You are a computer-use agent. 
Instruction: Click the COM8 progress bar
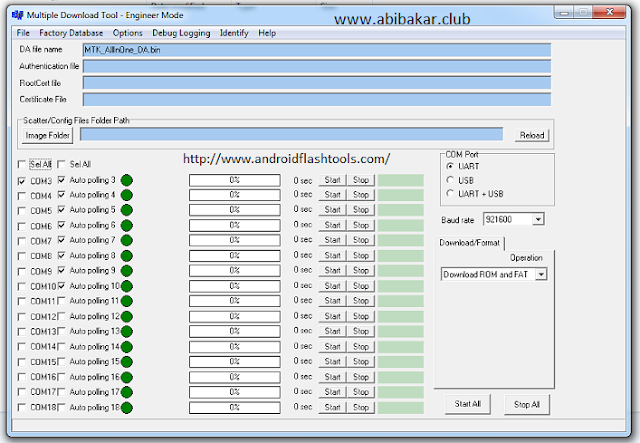[x=235, y=256]
